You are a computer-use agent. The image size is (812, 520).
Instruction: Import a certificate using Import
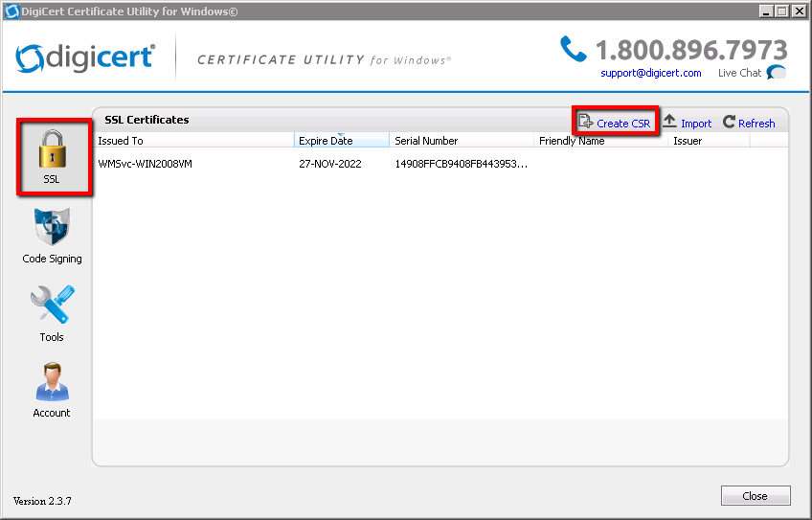pos(688,123)
